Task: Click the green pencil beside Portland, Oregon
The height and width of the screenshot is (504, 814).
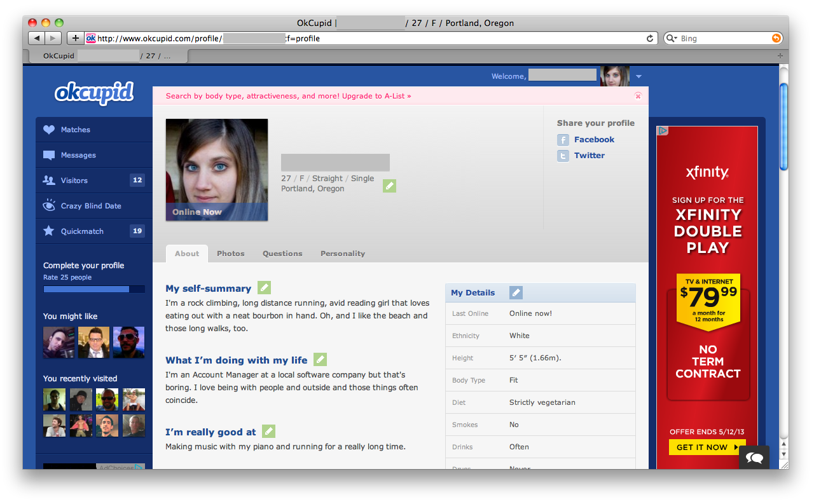Action: [389, 186]
